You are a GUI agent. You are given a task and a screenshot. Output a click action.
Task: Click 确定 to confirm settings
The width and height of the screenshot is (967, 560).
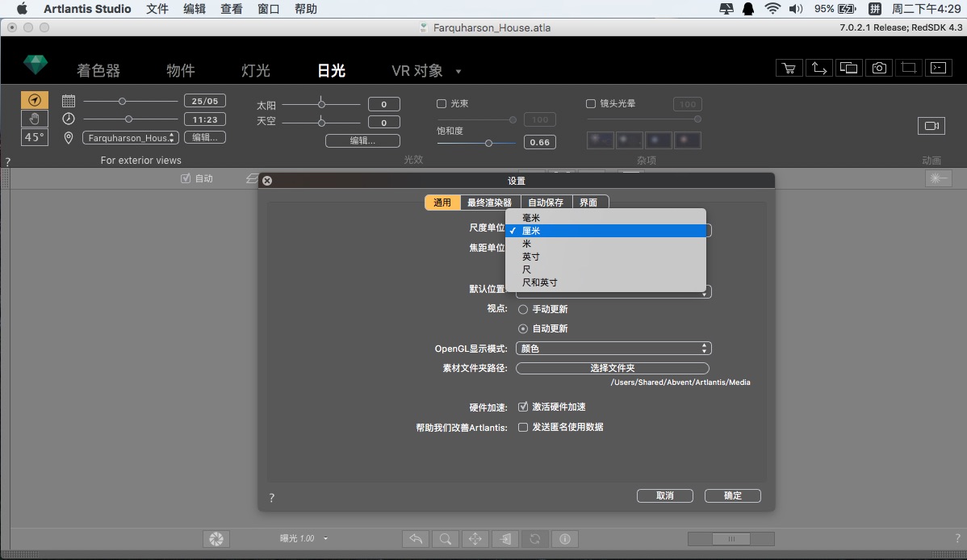[733, 496]
